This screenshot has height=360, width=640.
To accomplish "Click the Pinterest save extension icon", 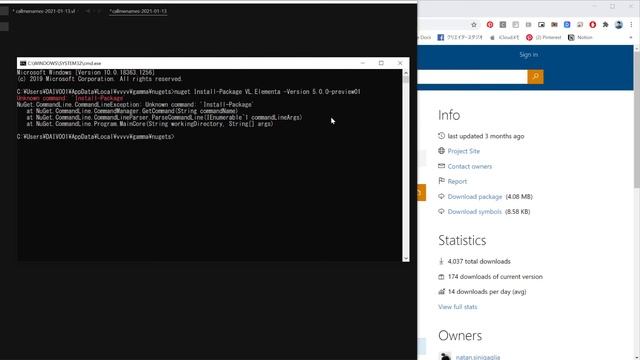I will click(x=490, y=25).
